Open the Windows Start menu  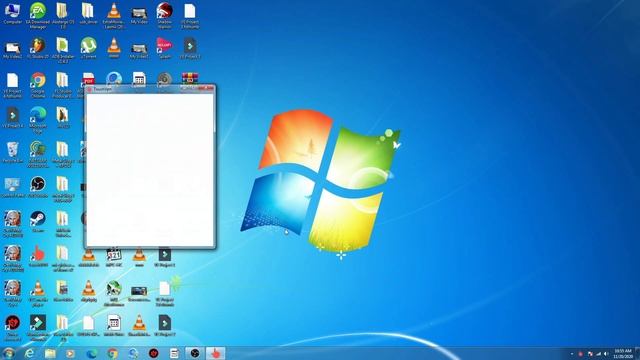click(x=8, y=353)
